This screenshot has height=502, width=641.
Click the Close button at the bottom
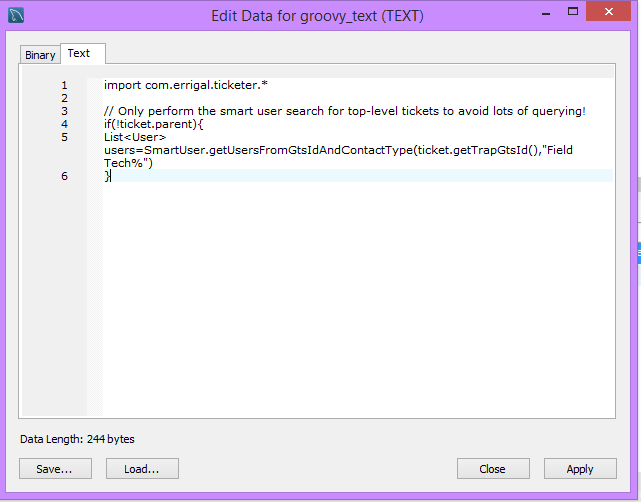[493, 468]
